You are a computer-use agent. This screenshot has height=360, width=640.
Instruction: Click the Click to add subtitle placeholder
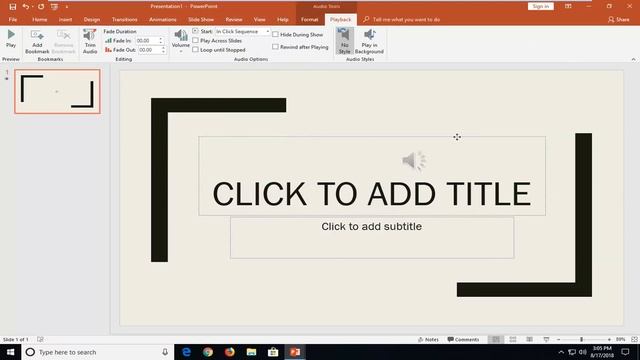pyautogui.click(x=372, y=238)
